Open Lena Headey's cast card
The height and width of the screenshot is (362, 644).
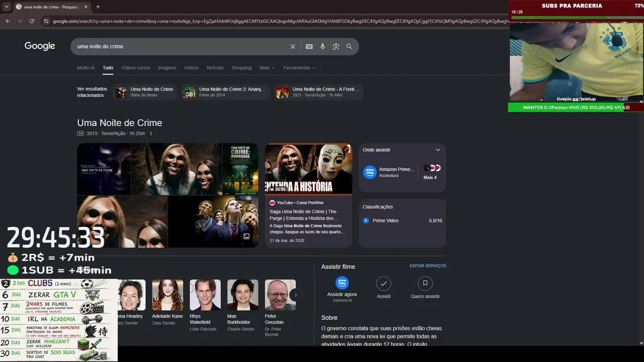[x=131, y=303]
